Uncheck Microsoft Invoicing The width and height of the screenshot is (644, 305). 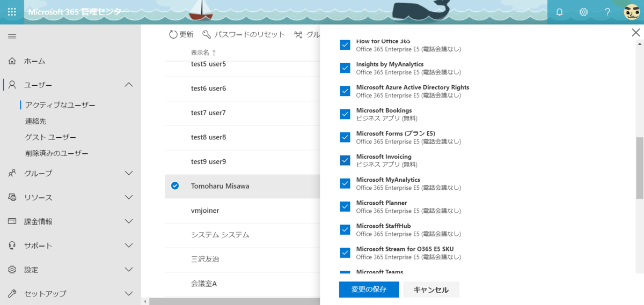tap(345, 160)
